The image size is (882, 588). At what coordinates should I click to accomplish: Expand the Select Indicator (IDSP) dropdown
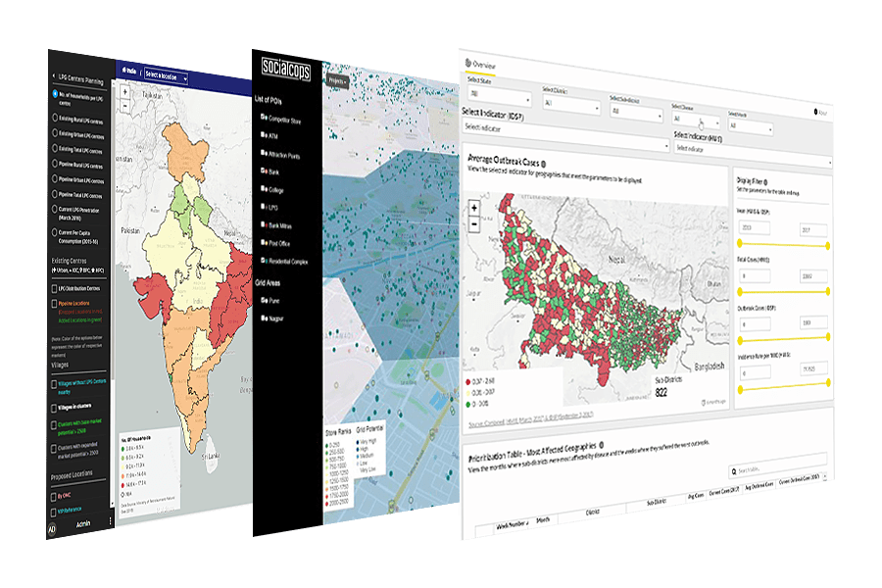[563, 127]
